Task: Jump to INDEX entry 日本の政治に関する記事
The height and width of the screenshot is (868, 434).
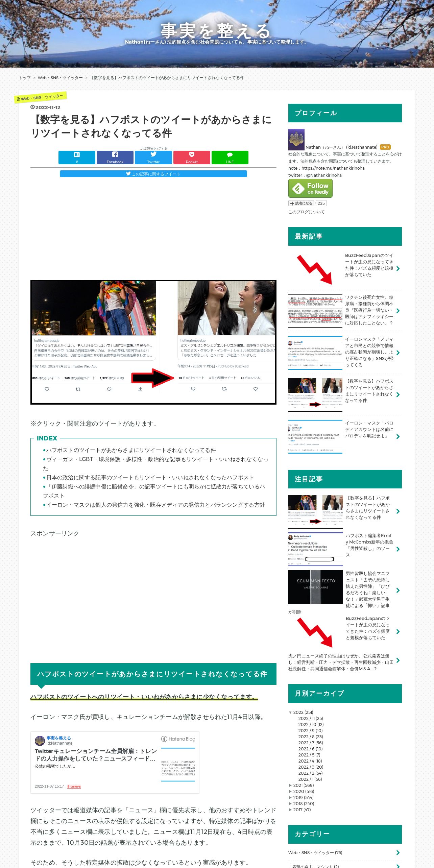Action: pos(150,478)
